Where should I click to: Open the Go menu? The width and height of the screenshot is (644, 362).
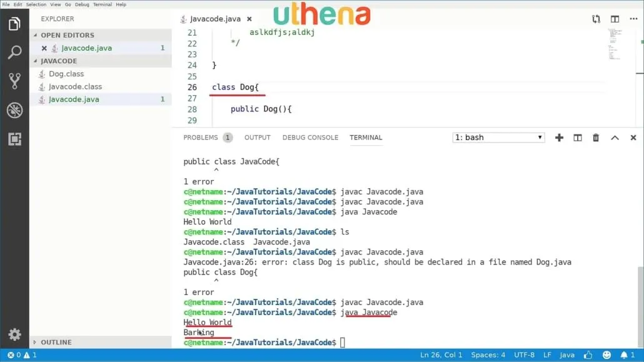coord(68,4)
